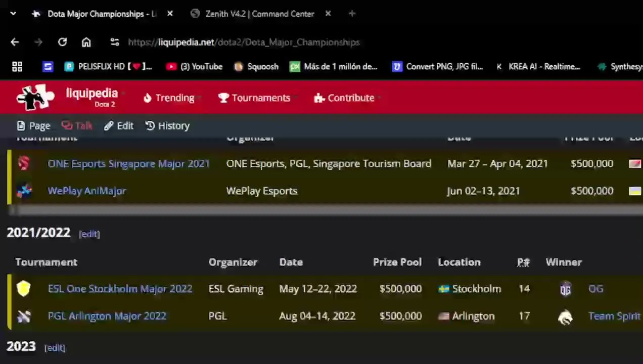Click WePlay AniMajor tournament icon

(x=24, y=191)
